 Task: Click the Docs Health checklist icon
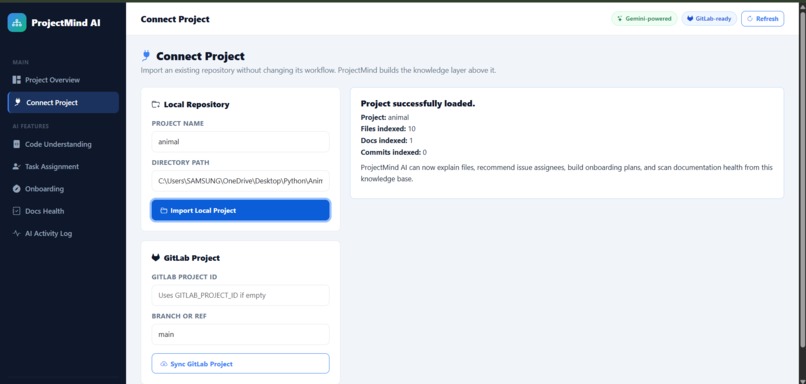[16, 211]
